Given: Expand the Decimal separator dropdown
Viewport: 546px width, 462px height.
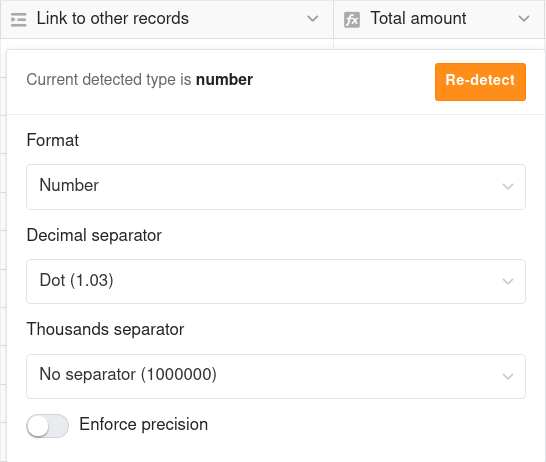Looking at the screenshot, I should [x=276, y=281].
